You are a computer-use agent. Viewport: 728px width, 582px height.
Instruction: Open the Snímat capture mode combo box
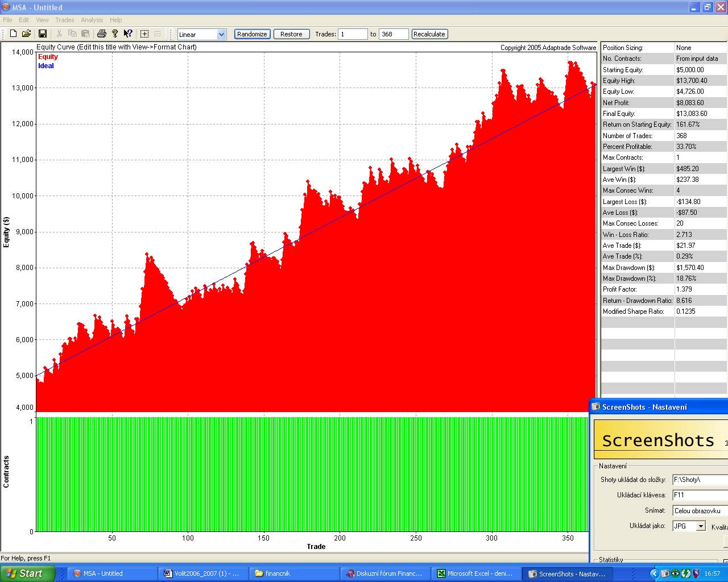pos(700,511)
